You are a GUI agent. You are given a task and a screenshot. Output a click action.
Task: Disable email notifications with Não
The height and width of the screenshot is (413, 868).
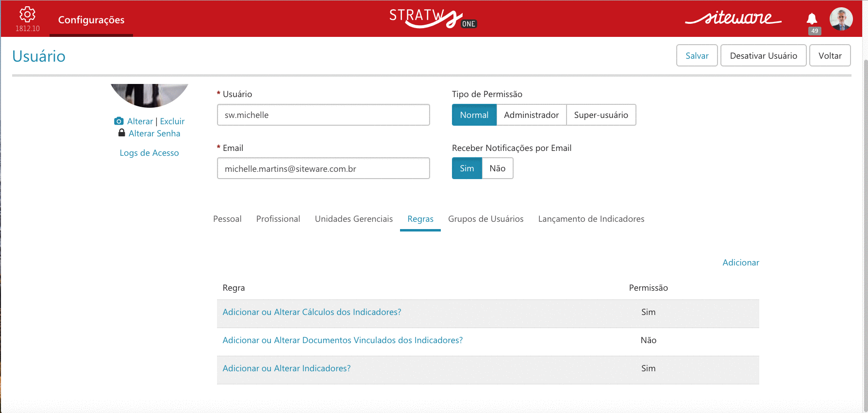pyautogui.click(x=498, y=168)
